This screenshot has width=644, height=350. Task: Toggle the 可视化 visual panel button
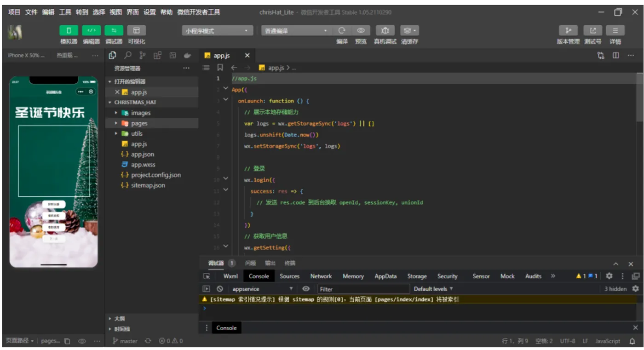point(136,30)
